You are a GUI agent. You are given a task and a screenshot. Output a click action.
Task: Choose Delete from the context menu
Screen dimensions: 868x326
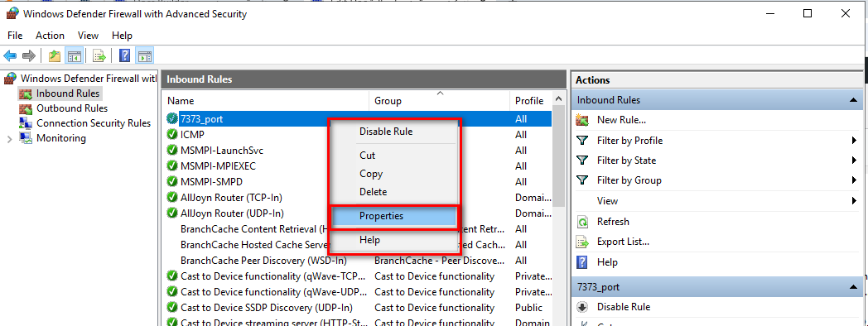click(393, 192)
